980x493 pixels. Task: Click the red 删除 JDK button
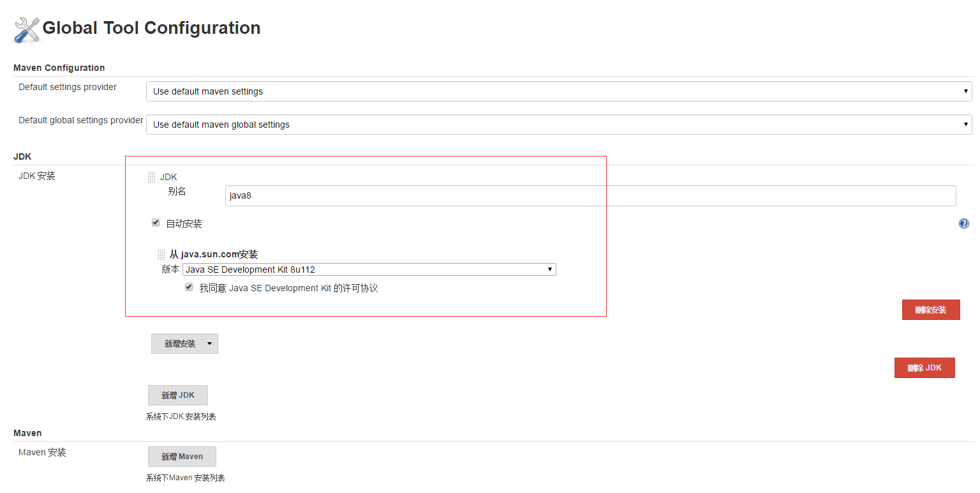(x=924, y=367)
